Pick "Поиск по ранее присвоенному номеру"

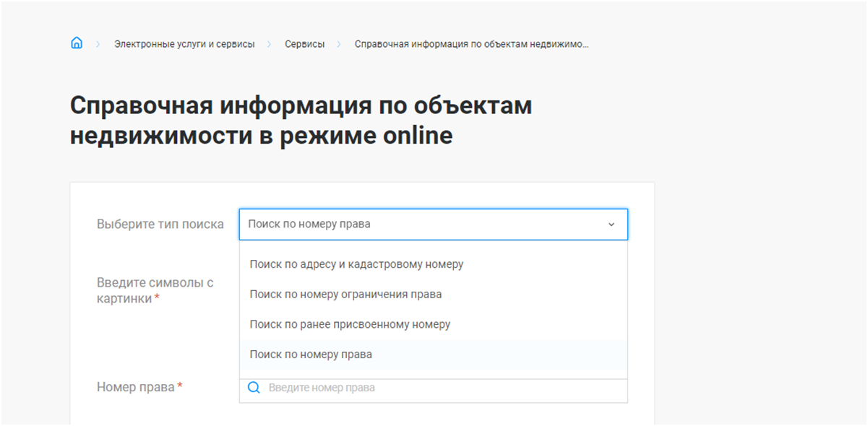point(350,325)
